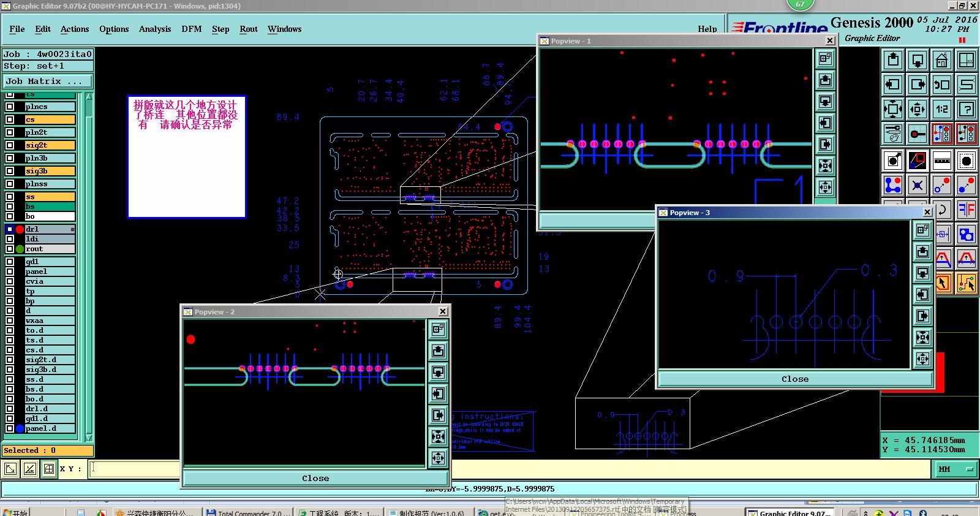Open the Job Matrix ... selector

(48, 81)
